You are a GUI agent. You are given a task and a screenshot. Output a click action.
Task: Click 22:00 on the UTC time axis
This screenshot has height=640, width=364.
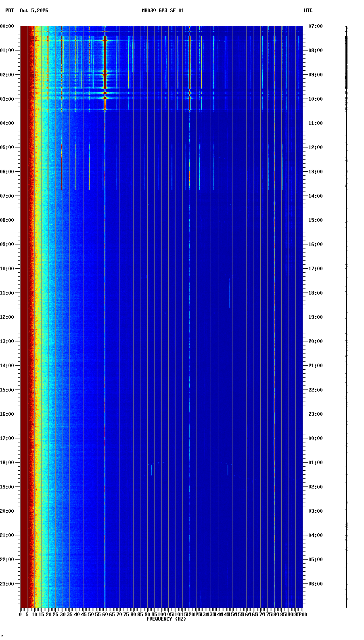click(316, 390)
